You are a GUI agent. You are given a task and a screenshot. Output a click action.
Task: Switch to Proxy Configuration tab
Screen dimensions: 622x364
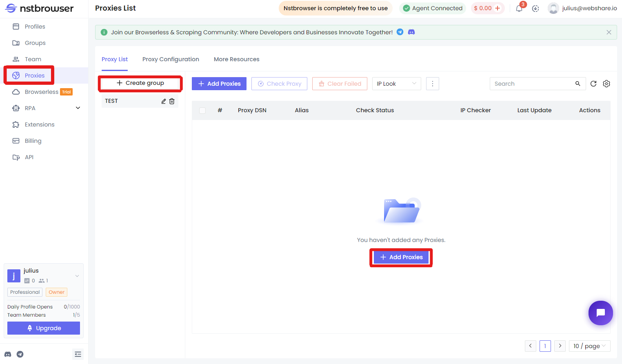[171, 59]
